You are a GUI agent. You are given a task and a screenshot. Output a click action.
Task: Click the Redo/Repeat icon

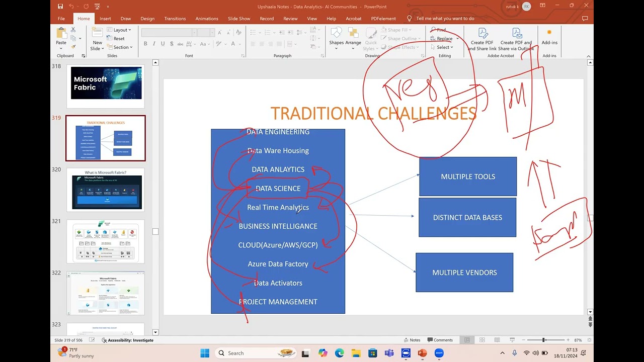[85, 7]
